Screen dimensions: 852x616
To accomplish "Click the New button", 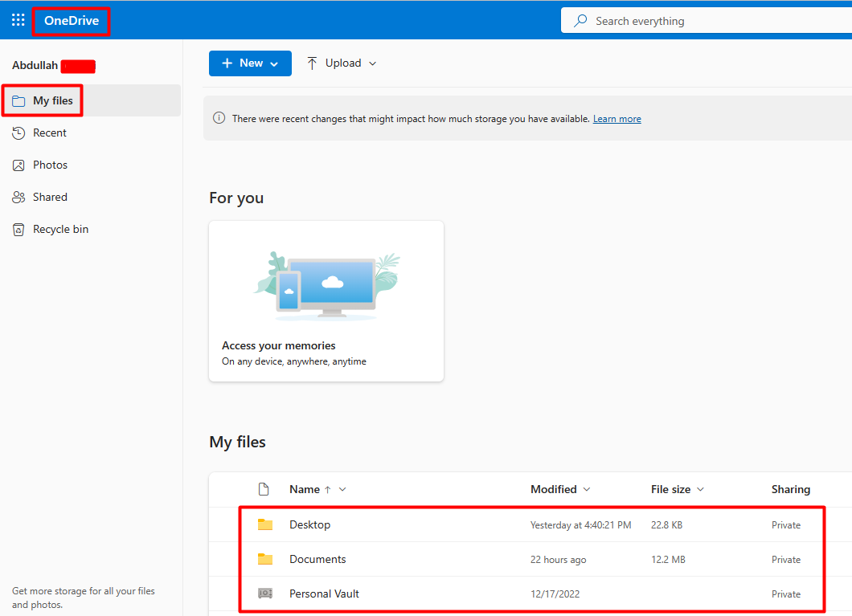I will tap(250, 63).
